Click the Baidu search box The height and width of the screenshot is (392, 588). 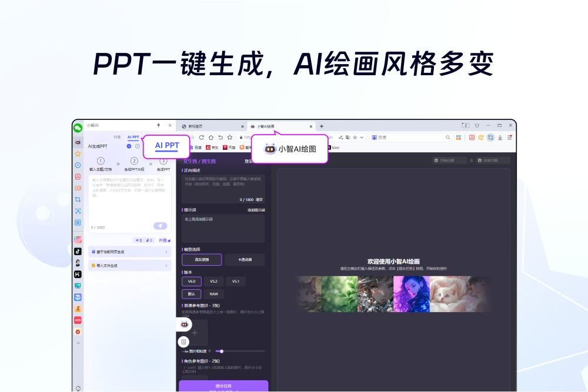click(410, 138)
